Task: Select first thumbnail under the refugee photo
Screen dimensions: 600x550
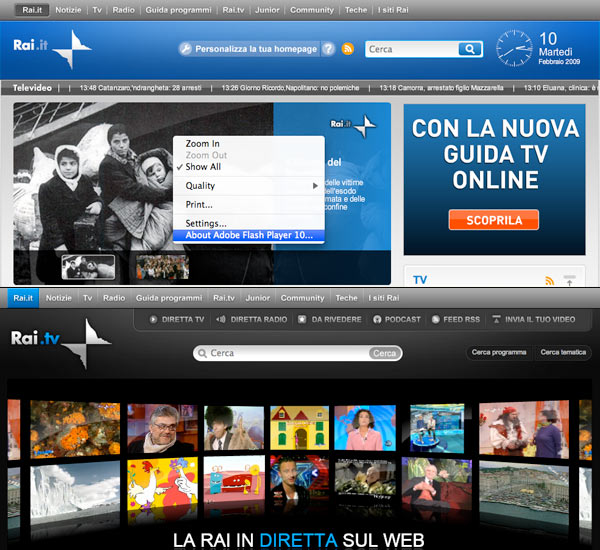Action: 87,267
